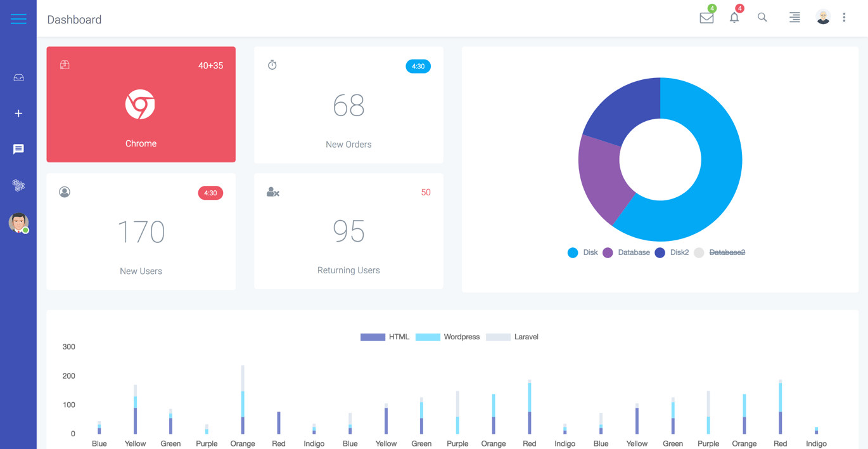Click the user-remove icon on Returning Users card

273,192
